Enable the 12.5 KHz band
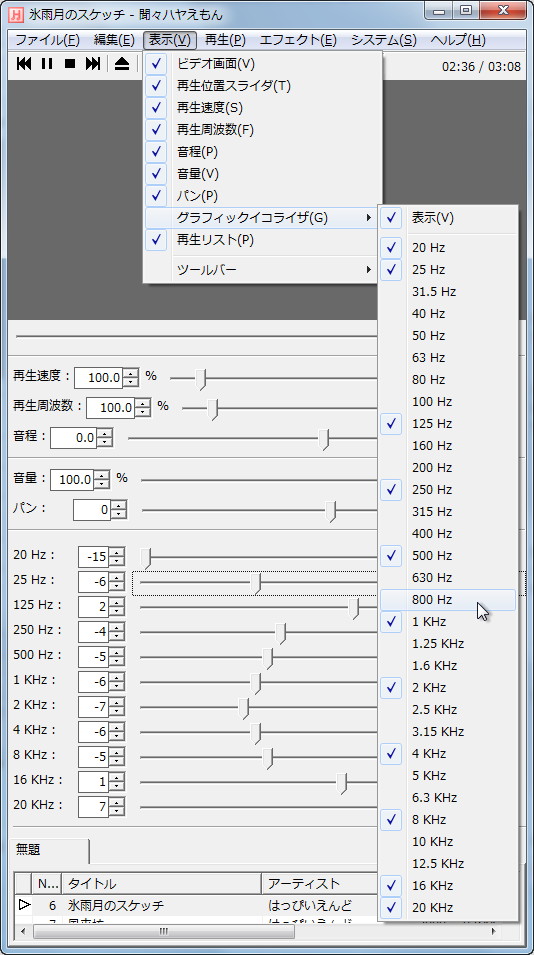This screenshot has width=534, height=955. [448, 864]
